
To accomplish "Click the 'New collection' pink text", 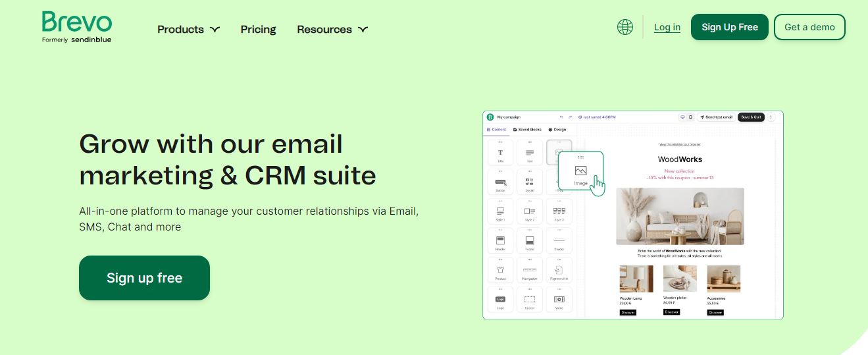I will coord(679,171).
